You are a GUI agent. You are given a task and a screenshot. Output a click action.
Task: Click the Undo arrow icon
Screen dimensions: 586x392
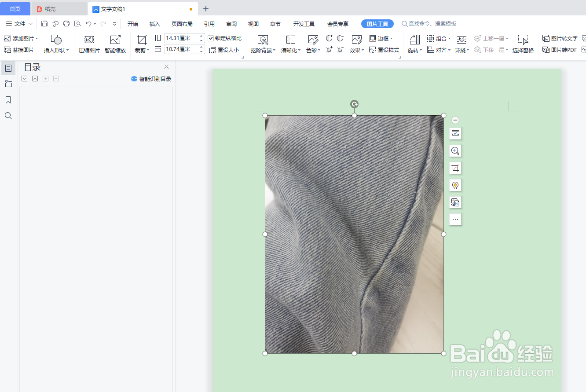pyautogui.click(x=89, y=24)
